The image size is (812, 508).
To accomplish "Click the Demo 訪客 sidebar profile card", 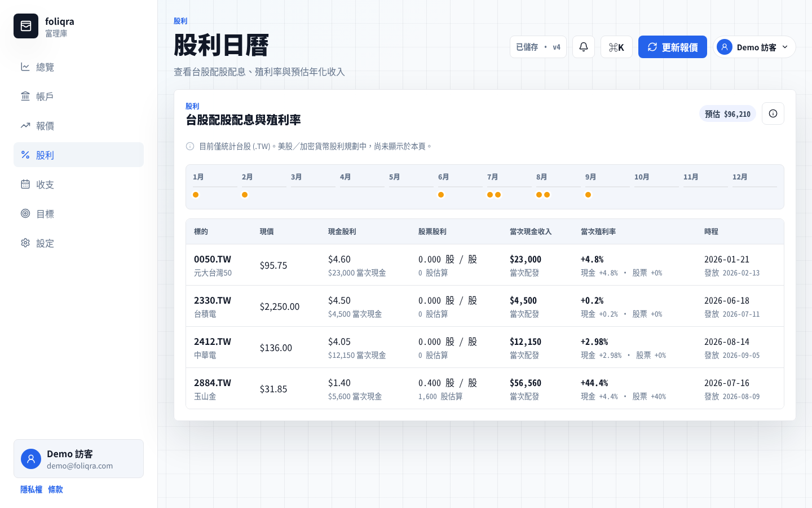I will point(78,458).
